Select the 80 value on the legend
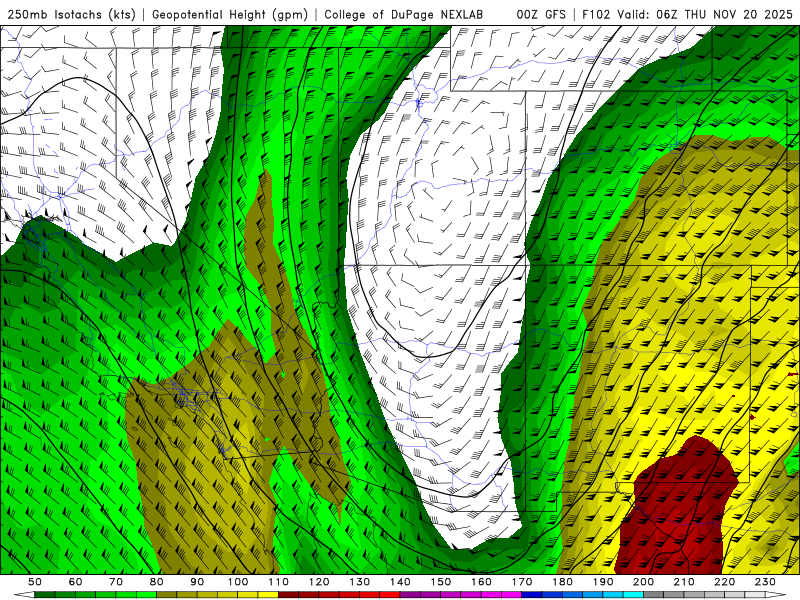Screen dimensions: 800x600 pos(157,582)
